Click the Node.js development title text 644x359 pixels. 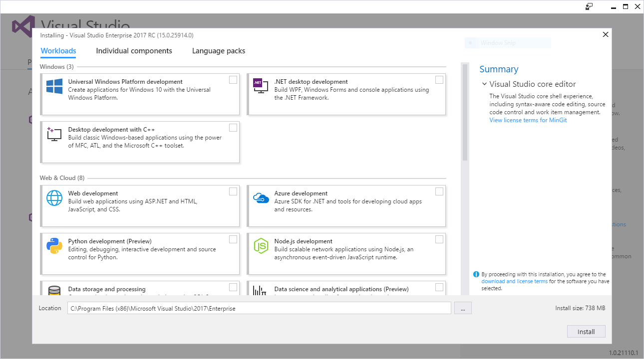[x=304, y=241]
